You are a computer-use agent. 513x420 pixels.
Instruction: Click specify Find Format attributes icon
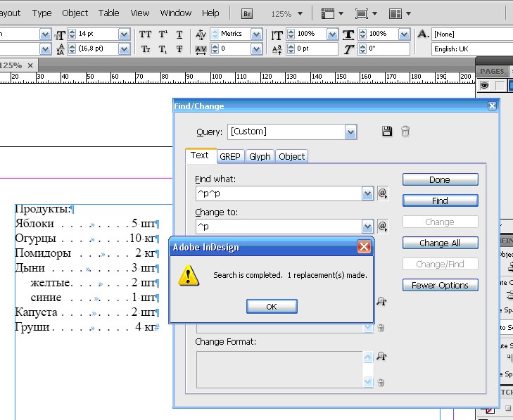pos(381,301)
